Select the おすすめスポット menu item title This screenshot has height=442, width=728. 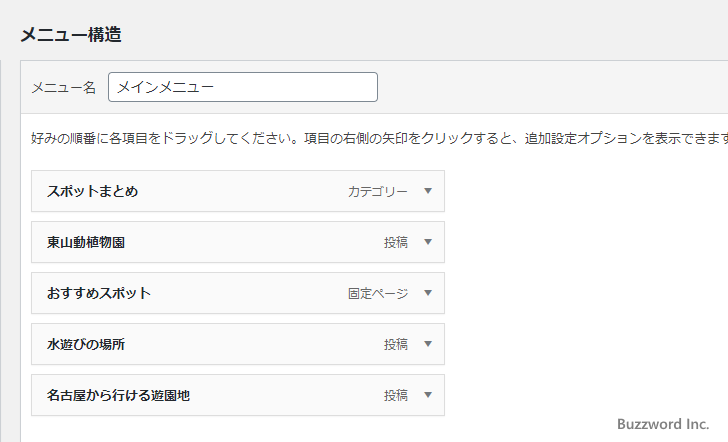(98, 293)
